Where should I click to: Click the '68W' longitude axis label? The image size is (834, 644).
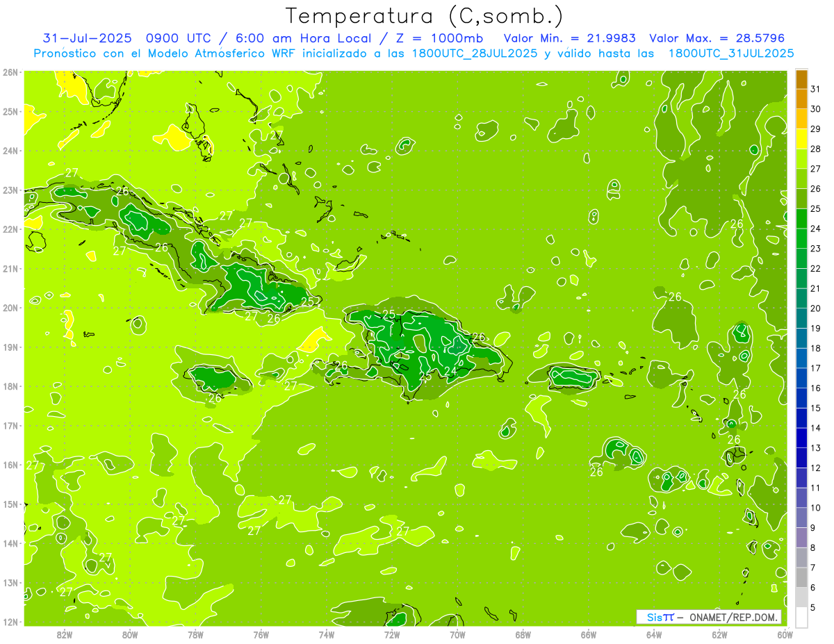(x=523, y=634)
